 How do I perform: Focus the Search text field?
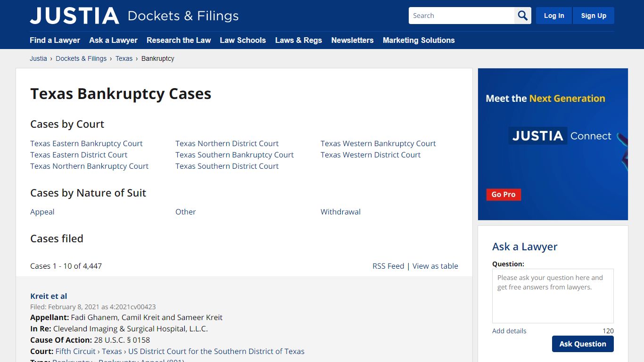[462, 16]
